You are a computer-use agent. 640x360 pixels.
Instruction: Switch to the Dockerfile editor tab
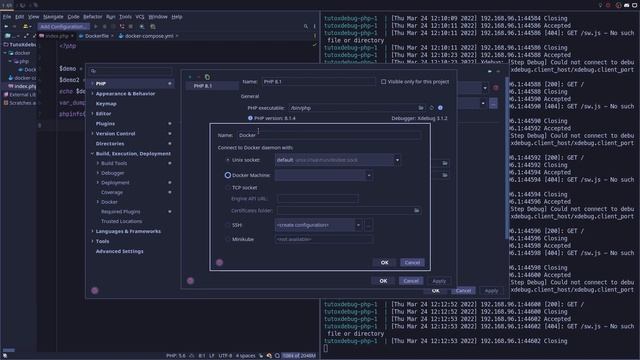(96, 36)
